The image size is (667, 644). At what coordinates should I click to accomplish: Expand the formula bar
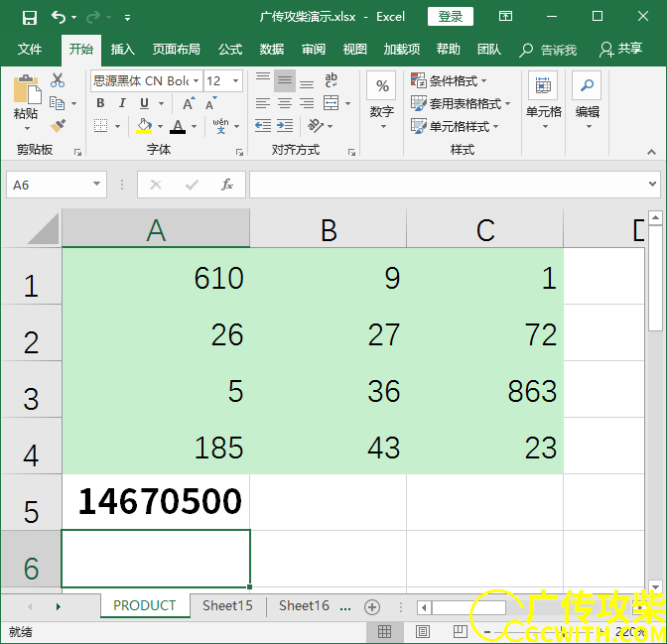[652, 184]
